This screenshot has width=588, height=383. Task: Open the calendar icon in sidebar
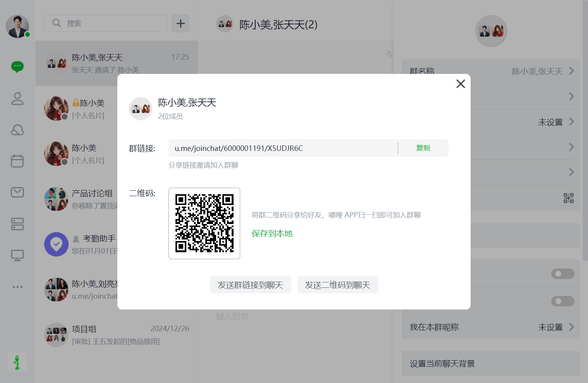tap(17, 161)
